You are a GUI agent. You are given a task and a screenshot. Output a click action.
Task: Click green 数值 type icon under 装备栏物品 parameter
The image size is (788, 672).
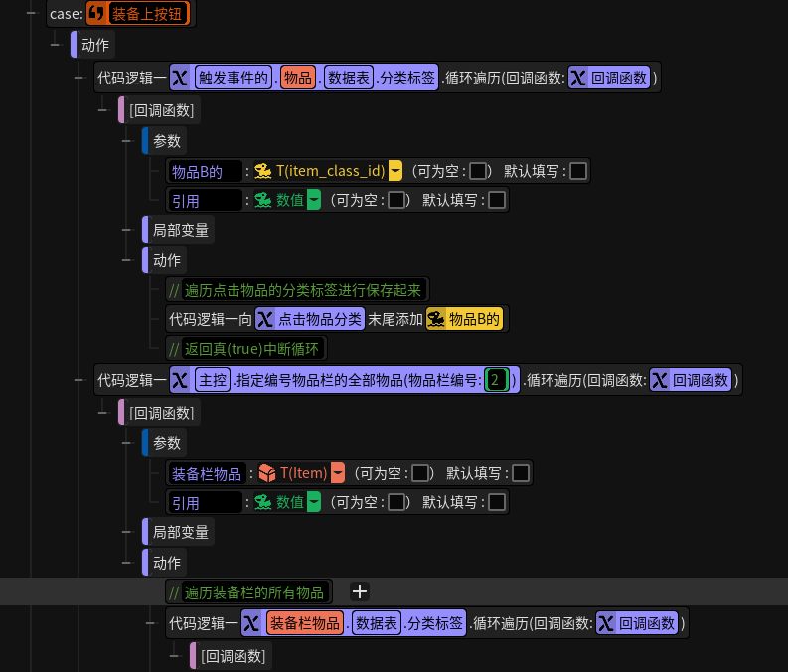[x=263, y=502]
